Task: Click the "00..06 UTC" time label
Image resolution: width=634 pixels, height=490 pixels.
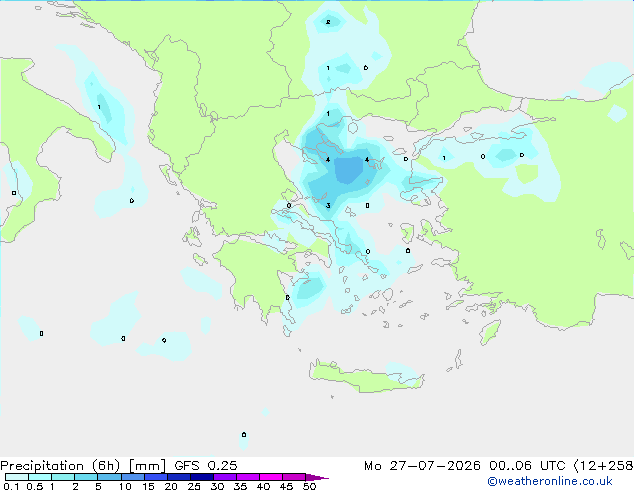Action: [x=527, y=466]
